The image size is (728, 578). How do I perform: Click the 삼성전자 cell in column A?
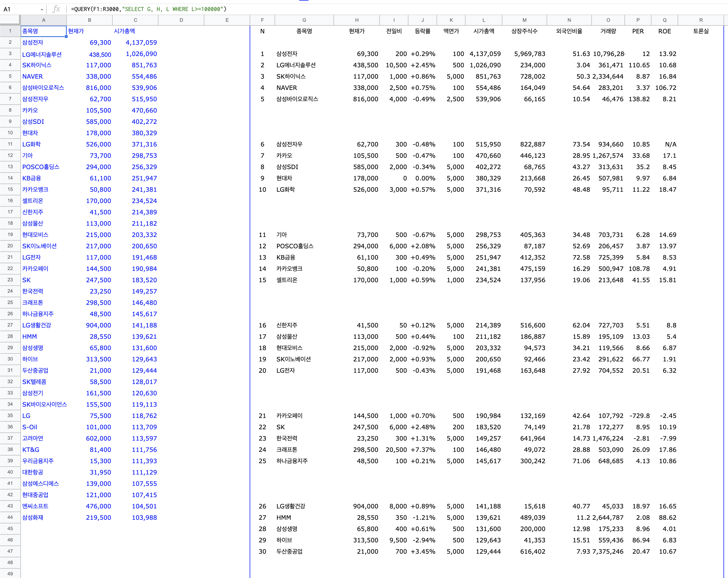(x=33, y=42)
